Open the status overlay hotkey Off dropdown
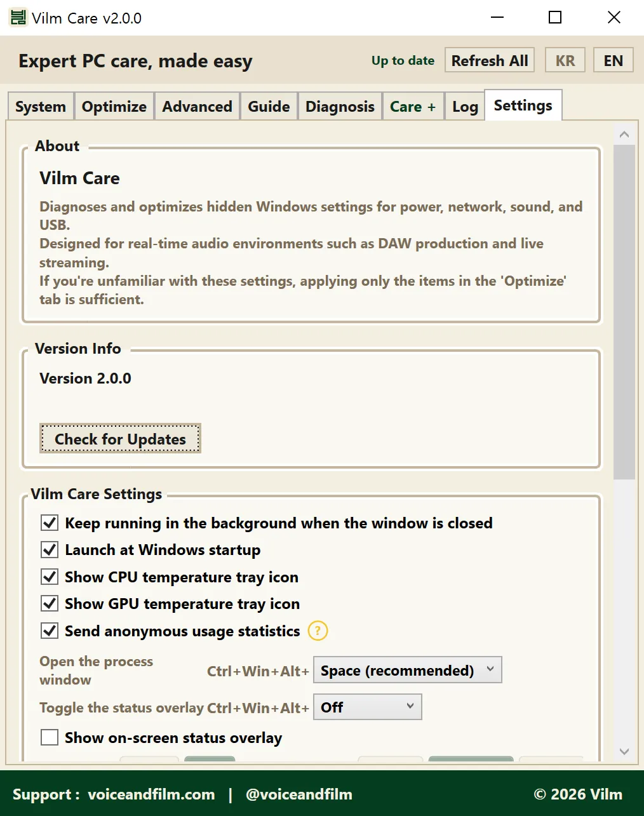Screen dimensions: 644x816 pyautogui.click(x=368, y=707)
